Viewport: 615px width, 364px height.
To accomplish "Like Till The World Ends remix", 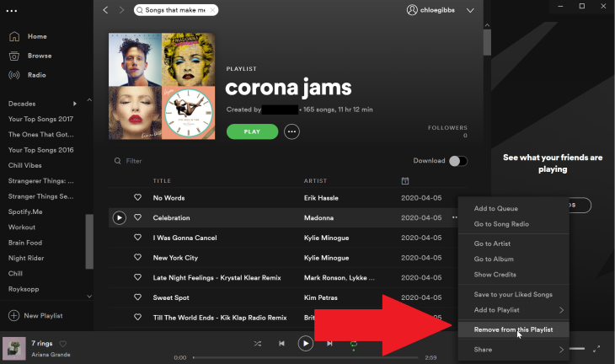I will tap(137, 317).
